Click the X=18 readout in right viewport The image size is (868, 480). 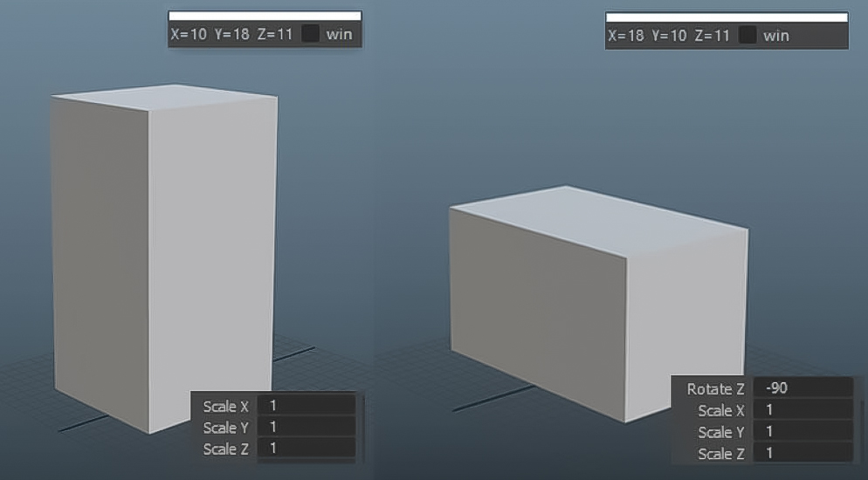click(626, 36)
